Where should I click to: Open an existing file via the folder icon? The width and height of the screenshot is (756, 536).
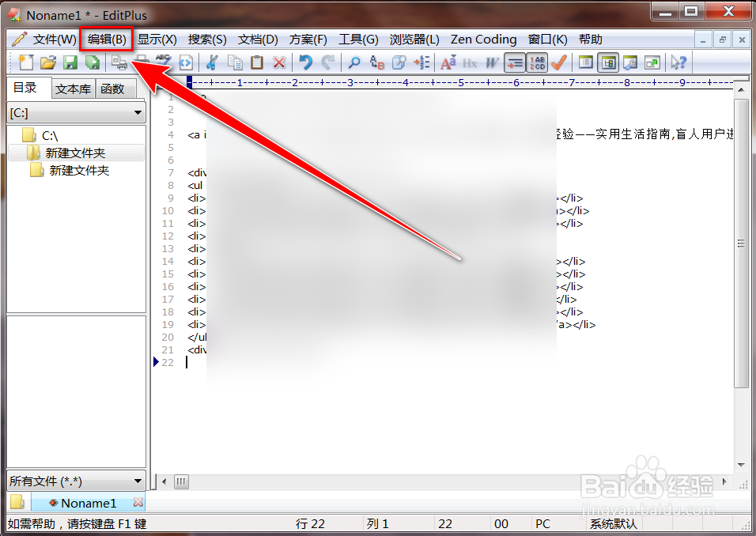point(46,62)
